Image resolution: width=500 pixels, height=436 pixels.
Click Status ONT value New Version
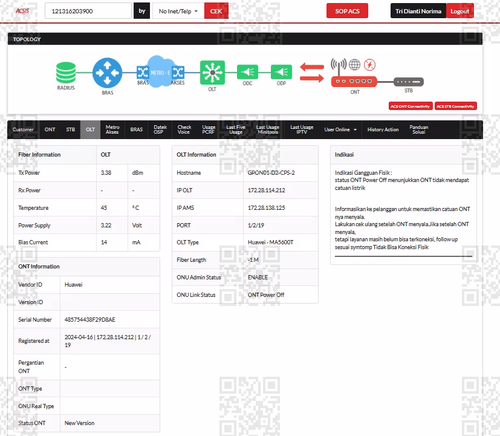point(79,423)
